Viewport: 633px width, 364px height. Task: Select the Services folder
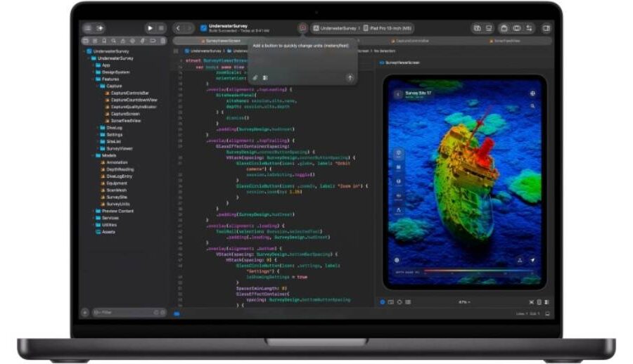coord(107,218)
